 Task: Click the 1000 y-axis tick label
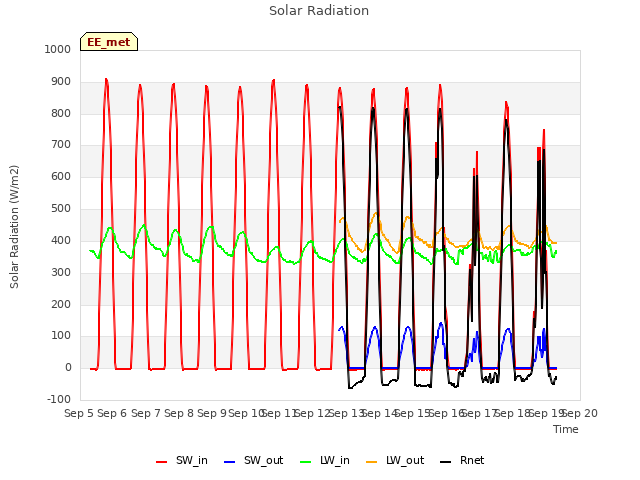[x=58, y=49]
